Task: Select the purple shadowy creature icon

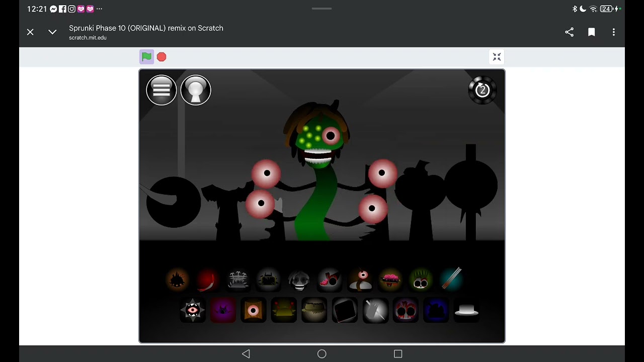Action: tap(223, 310)
